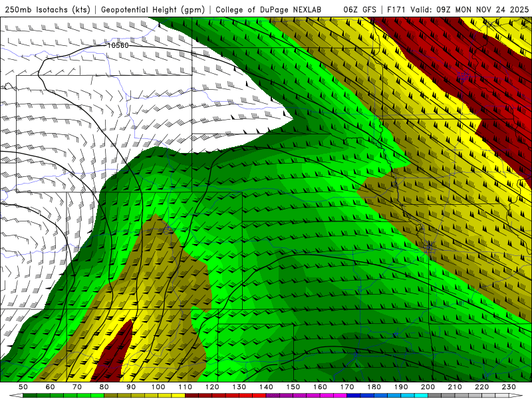
Task: Click the colorbar label "160"
Action: (320, 387)
